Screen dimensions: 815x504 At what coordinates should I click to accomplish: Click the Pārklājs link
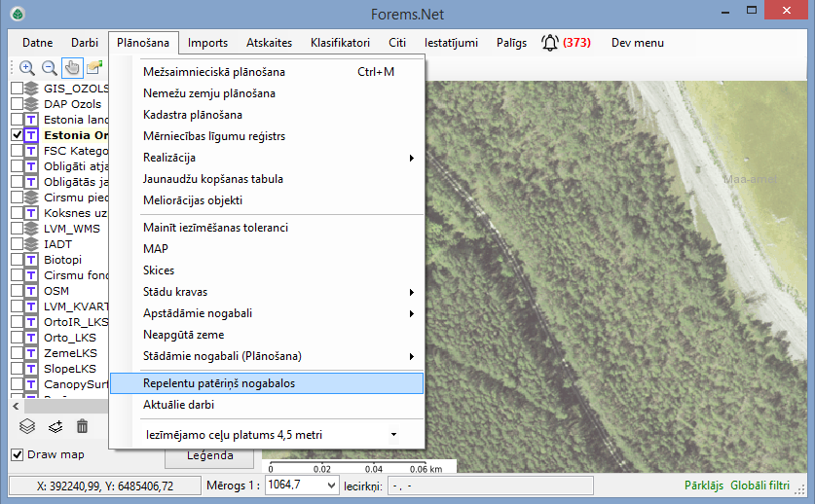pyautogui.click(x=703, y=486)
